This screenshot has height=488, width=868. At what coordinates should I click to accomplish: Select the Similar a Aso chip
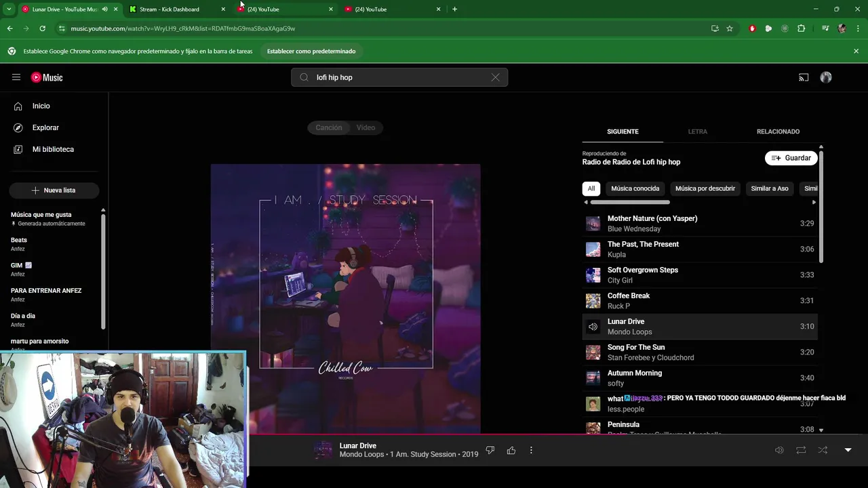point(770,188)
